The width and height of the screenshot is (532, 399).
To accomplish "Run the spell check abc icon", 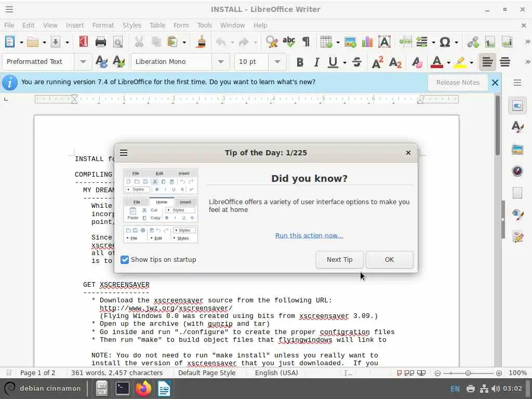I will pyautogui.click(x=289, y=42).
